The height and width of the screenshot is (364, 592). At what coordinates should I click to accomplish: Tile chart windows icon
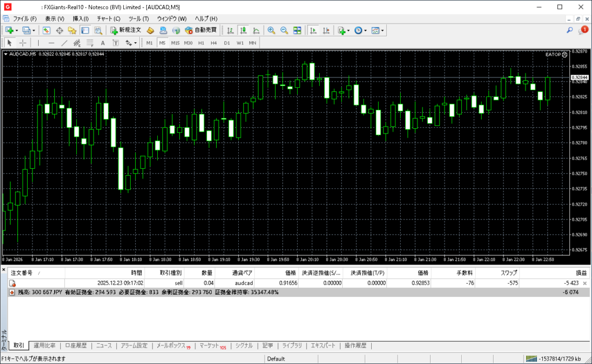pyautogui.click(x=297, y=30)
